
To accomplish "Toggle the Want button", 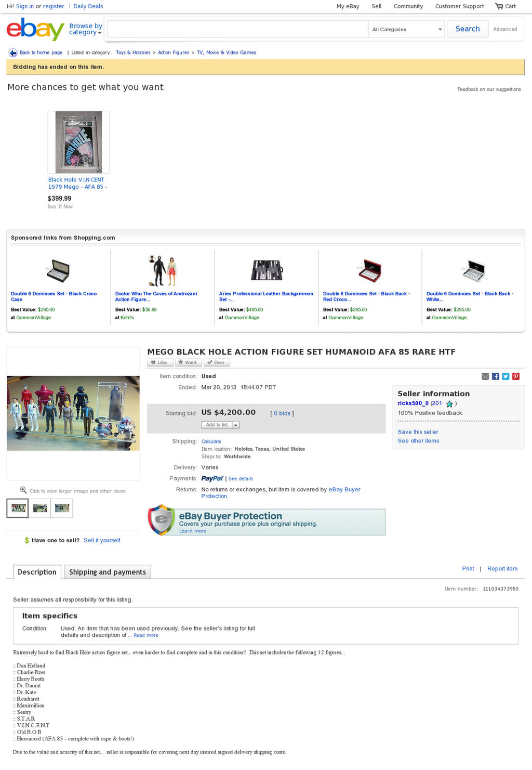I will coord(189,362).
